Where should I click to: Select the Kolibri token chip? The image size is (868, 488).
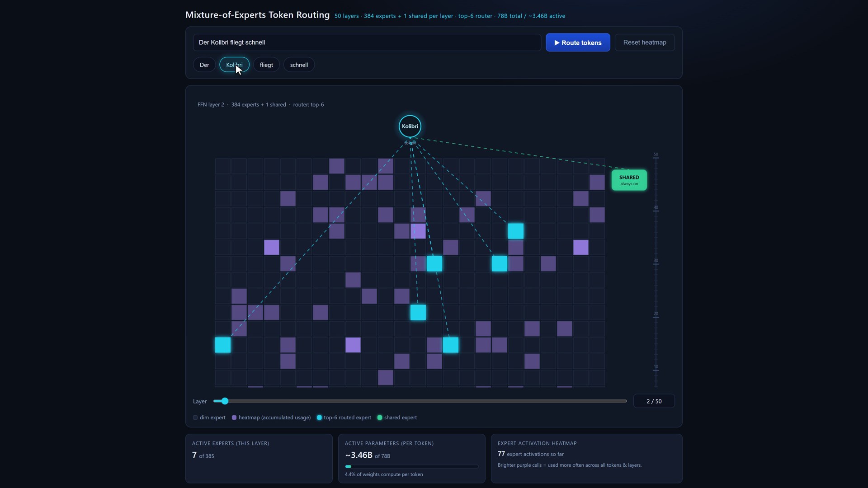(x=234, y=65)
